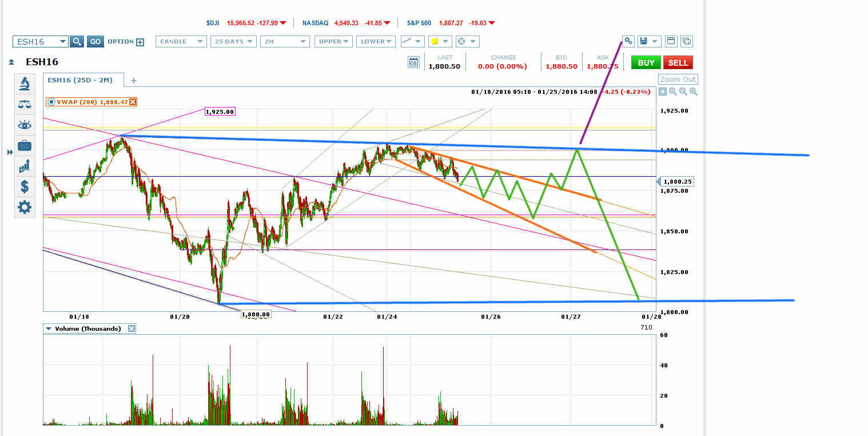Click the save chart floppy disk icon
The width and height of the screenshot is (868, 436).
point(644,41)
